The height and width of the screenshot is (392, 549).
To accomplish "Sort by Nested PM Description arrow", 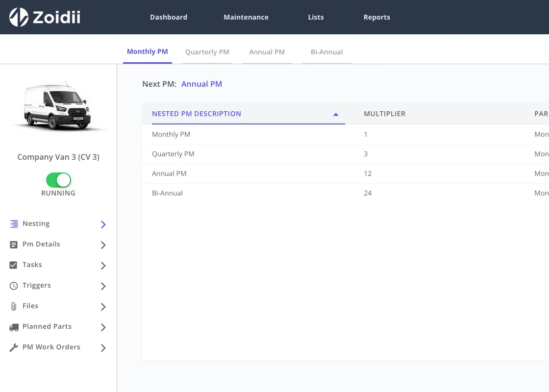I will coord(336,114).
